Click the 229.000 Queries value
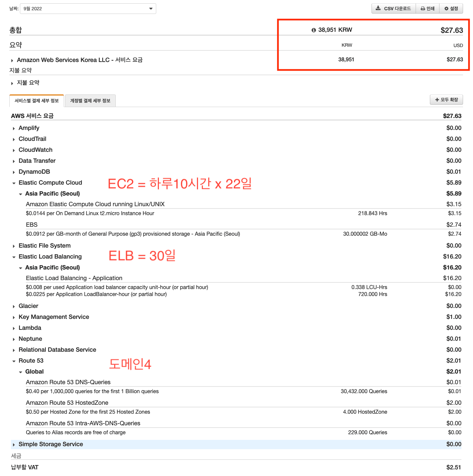This screenshot has width=473, height=476. 368,433
